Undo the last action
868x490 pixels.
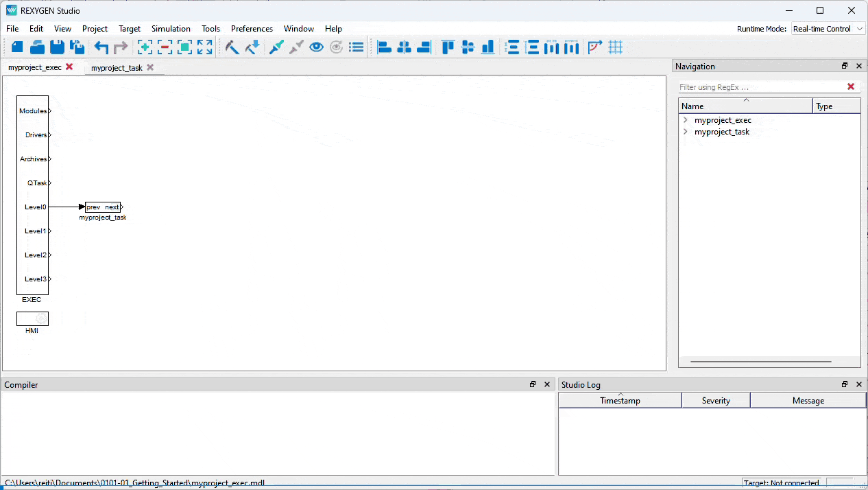[101, 47]
